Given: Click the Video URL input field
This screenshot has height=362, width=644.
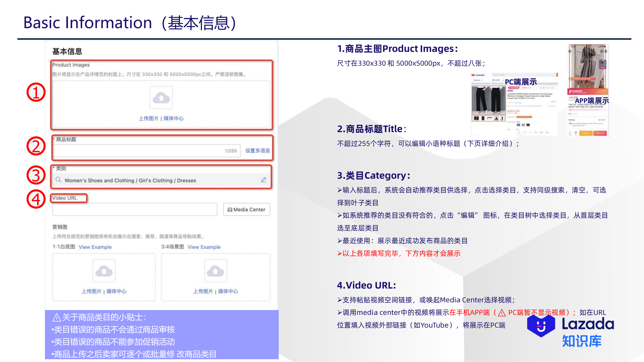Looking at the screenshot, I should [x=135, y=209].
